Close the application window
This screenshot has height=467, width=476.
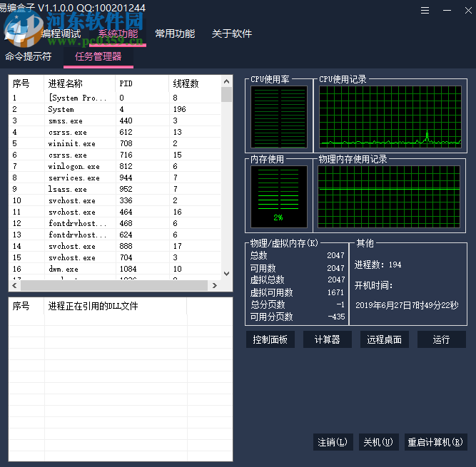point(468,11)
